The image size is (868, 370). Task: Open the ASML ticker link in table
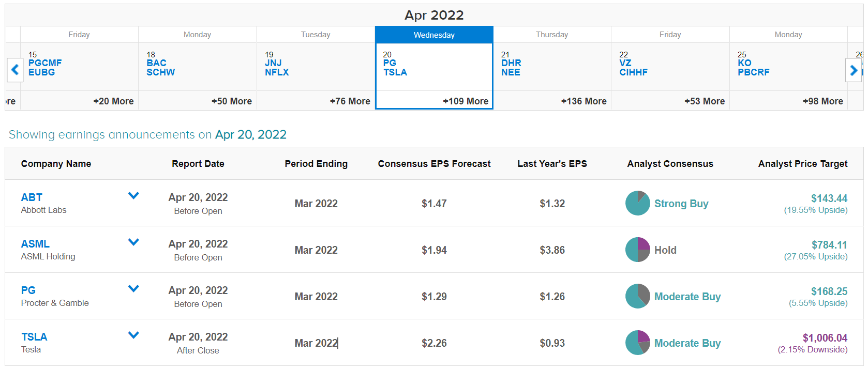coord(35,244)
